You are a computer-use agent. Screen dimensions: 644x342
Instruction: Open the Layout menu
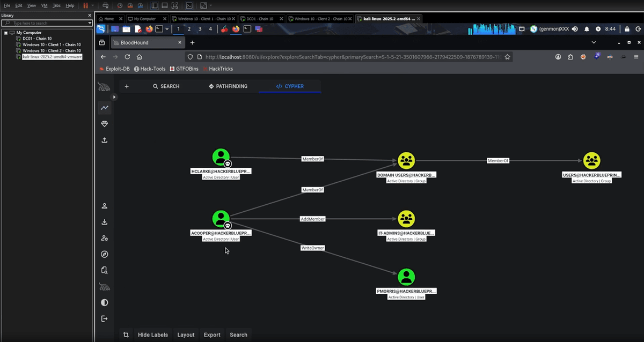[186, 334]
